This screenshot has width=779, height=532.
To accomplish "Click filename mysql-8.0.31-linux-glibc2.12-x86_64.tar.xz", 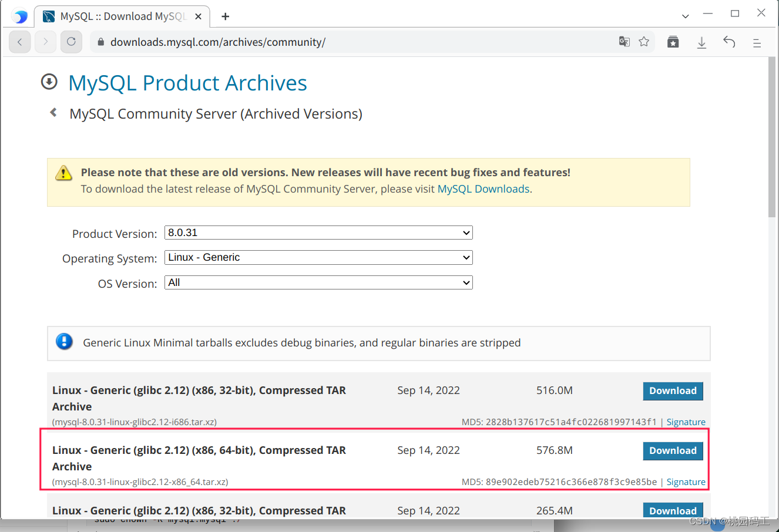I will coord(140,482).
